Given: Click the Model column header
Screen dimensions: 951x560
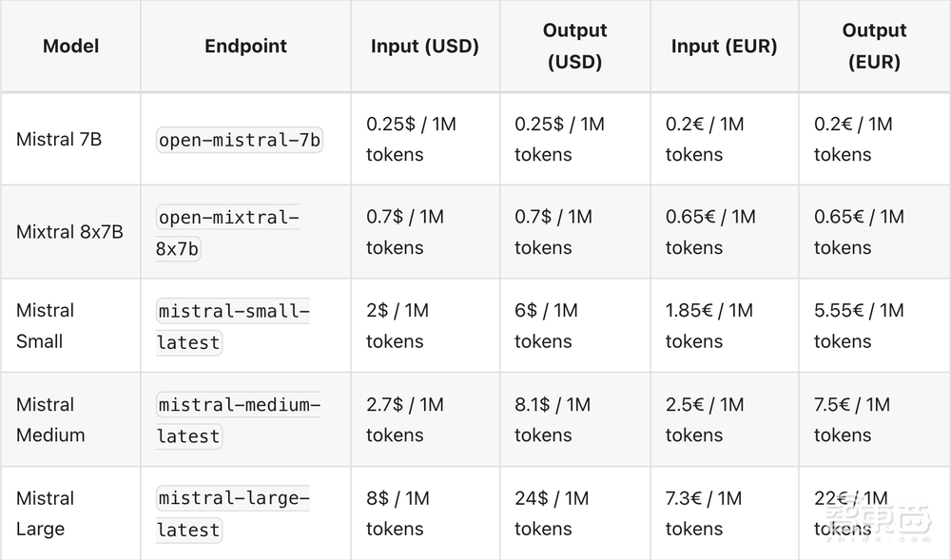Looking at the screenshot, I should click(70, 46).
